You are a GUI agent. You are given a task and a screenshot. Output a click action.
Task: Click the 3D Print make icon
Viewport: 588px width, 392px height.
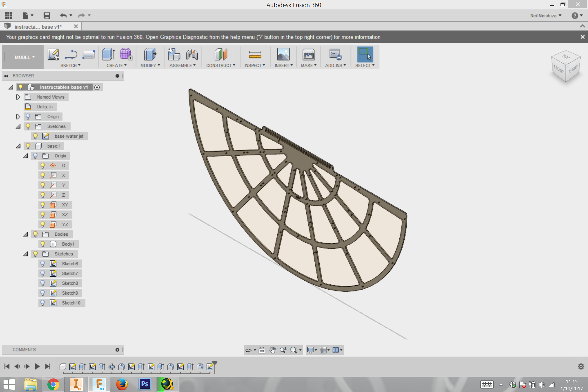click(309, 54)
